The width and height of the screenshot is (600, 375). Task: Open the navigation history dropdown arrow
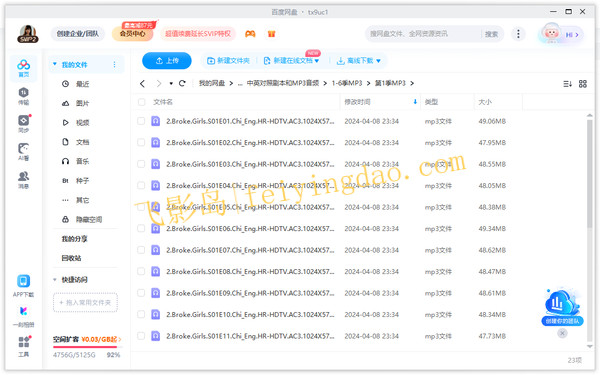(171, 83)
